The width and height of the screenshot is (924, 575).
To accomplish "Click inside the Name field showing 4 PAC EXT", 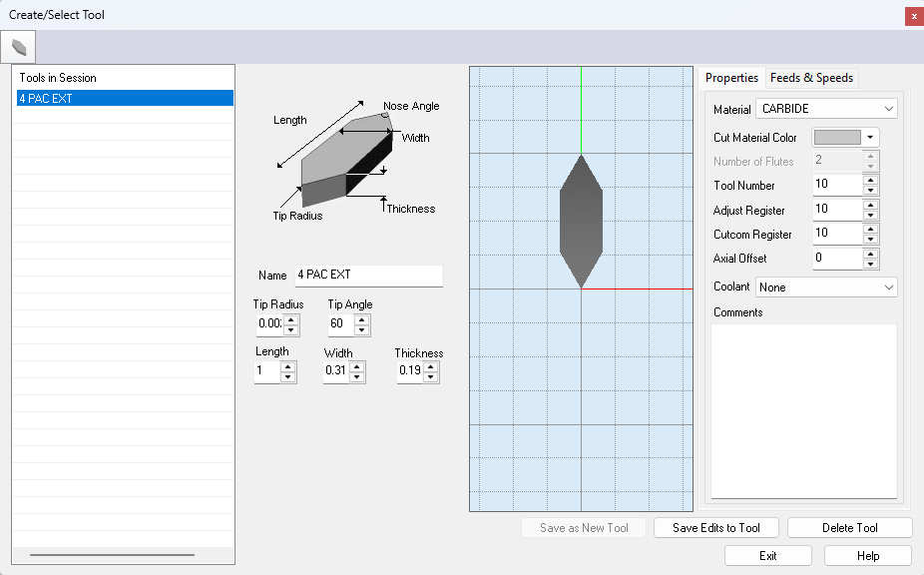I will coord(369,276).
